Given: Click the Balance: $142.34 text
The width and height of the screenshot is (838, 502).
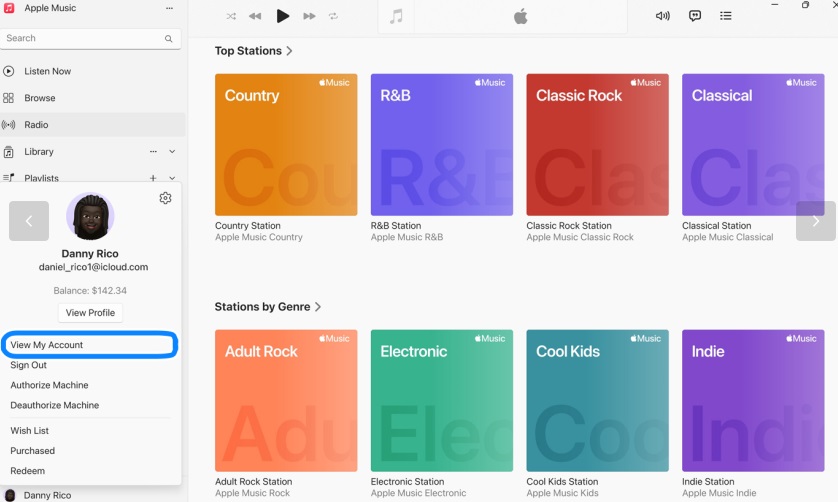Looking at the screenshot, I should 90,291.
